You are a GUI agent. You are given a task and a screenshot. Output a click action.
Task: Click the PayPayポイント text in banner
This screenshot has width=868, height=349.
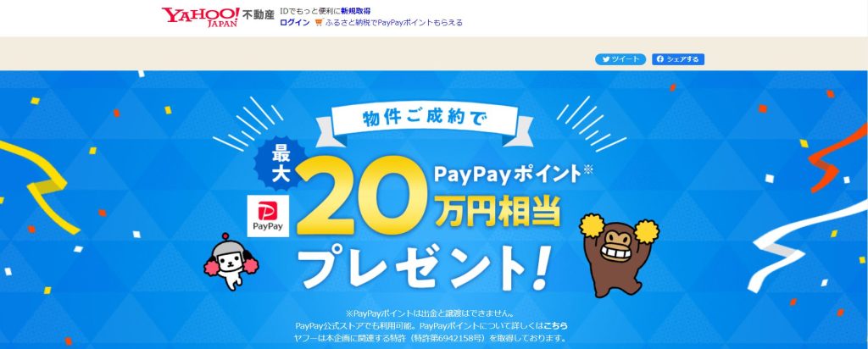click(x=507, y=176)
